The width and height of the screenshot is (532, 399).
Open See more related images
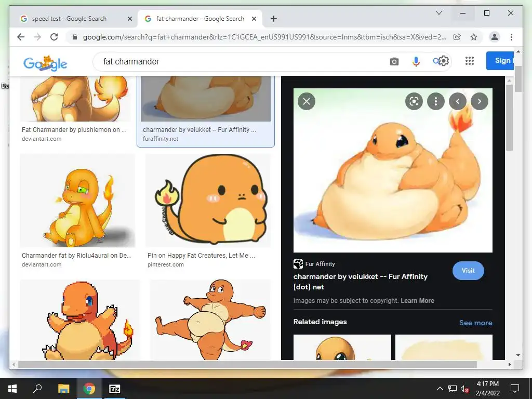click(476, 323)
